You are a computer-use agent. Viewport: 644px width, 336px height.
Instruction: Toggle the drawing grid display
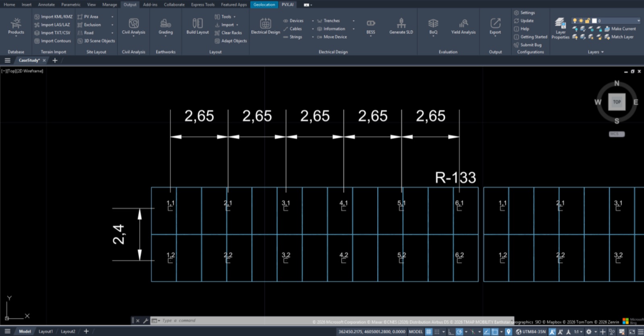click(x=429, y=332)
